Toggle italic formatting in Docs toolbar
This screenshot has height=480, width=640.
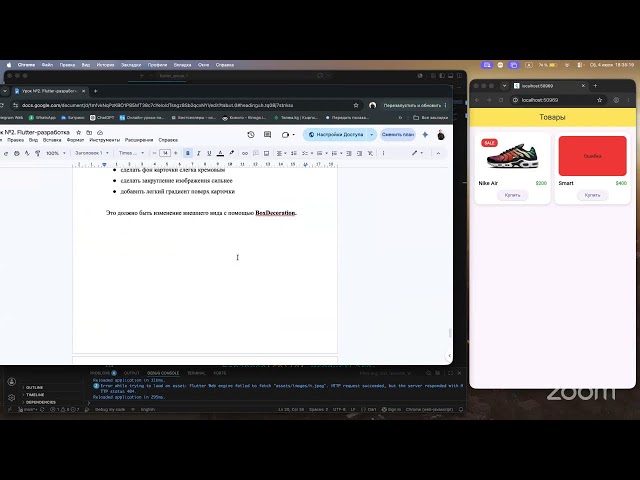198,153
